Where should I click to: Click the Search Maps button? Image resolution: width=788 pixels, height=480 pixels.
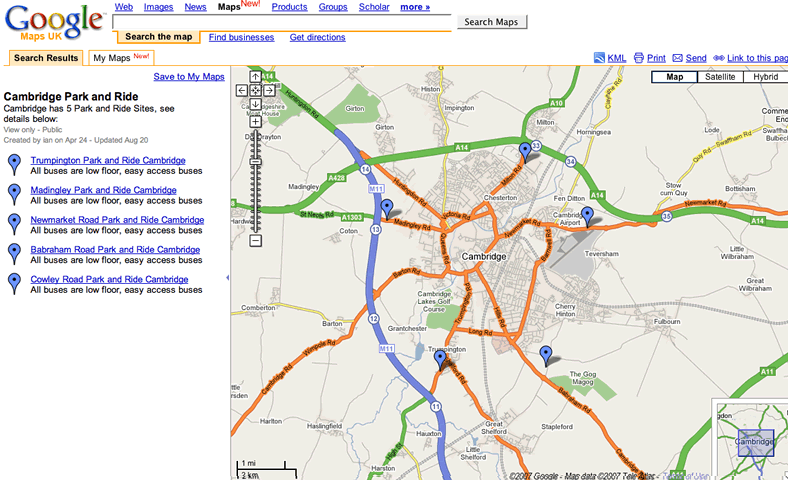[x=491, y=22]
